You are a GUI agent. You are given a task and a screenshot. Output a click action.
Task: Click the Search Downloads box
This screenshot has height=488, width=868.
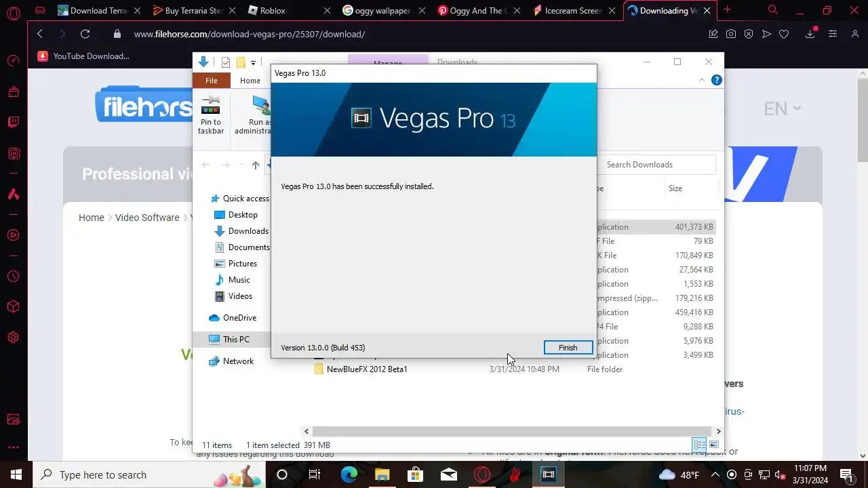coord(658,165)
